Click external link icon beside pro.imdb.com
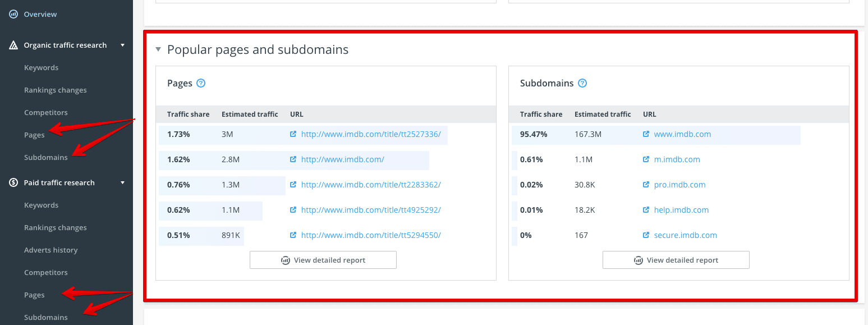 pos(646,185)
